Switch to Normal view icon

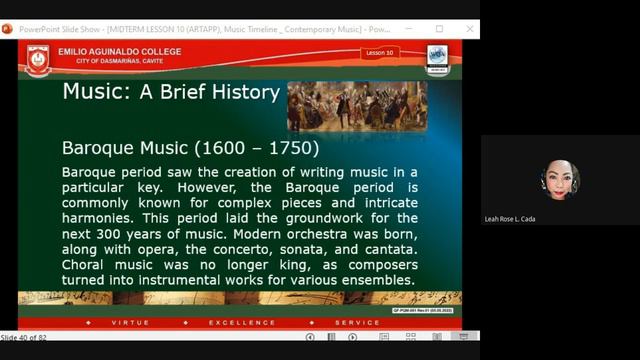click(x=384, y=336)
